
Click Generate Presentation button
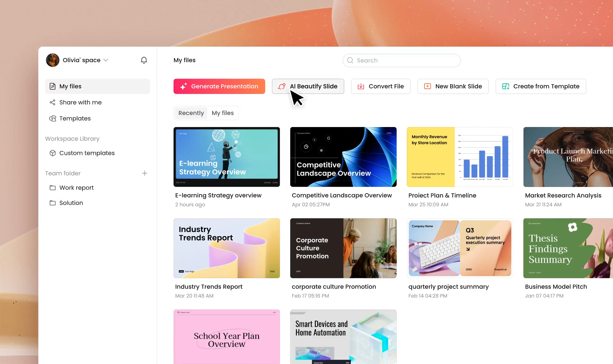point(219,86)
